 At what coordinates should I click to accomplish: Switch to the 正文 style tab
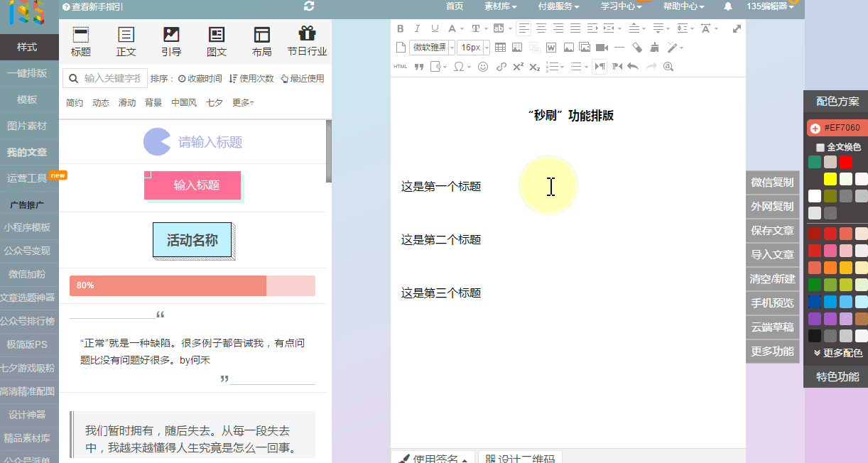[x=126, y=42]
